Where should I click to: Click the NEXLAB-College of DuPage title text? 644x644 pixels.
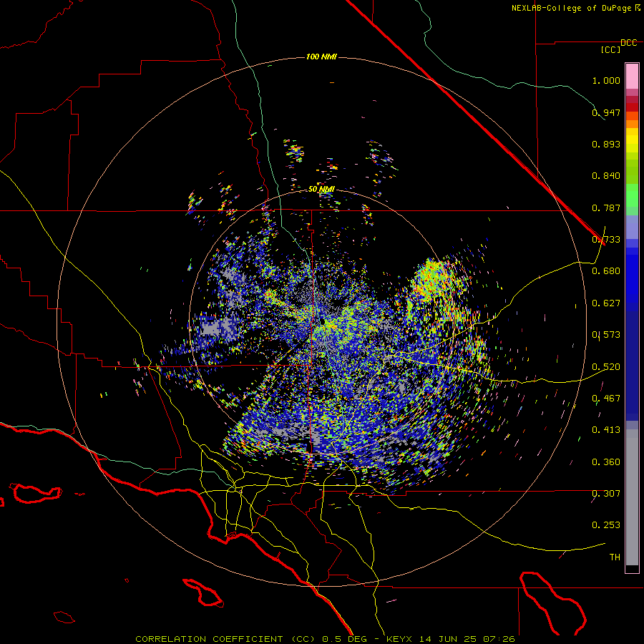click(x=575, y=8)
